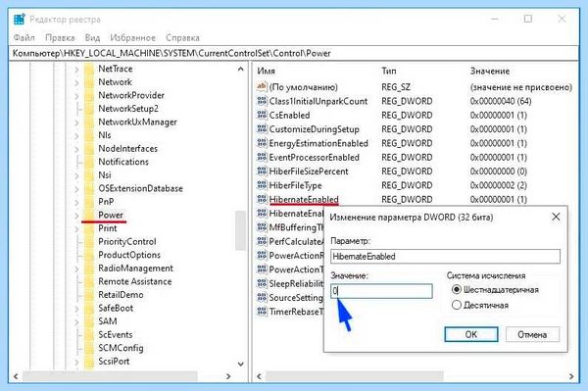
Task: Expand the NetworkUxManager tree node
Action: [x=76, y=122]
